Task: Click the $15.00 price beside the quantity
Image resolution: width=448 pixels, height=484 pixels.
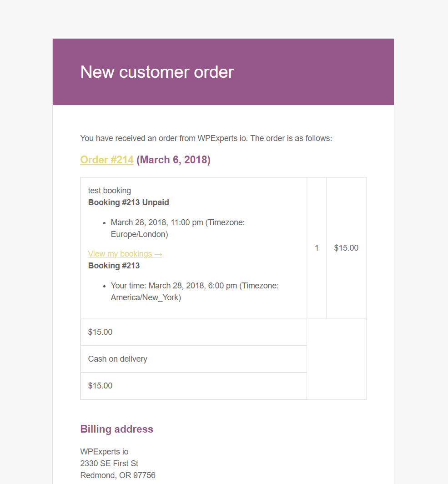Action: (346, 248)
